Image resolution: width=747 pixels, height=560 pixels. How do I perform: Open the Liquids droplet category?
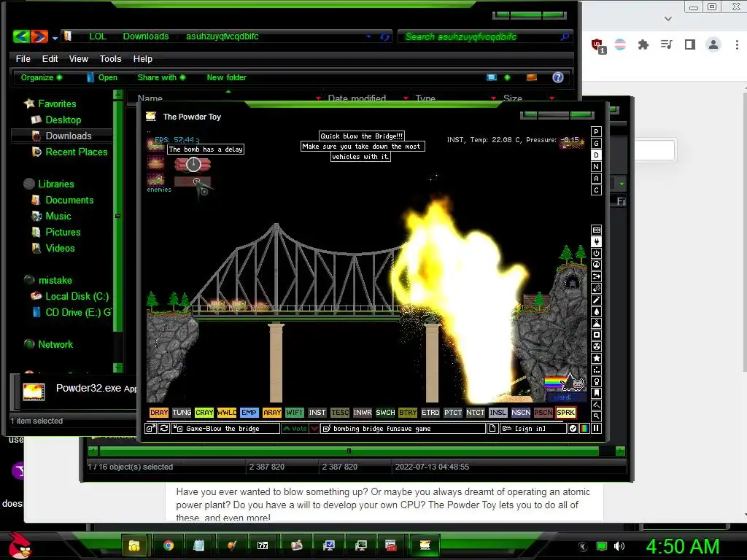[x=596, y=311]
